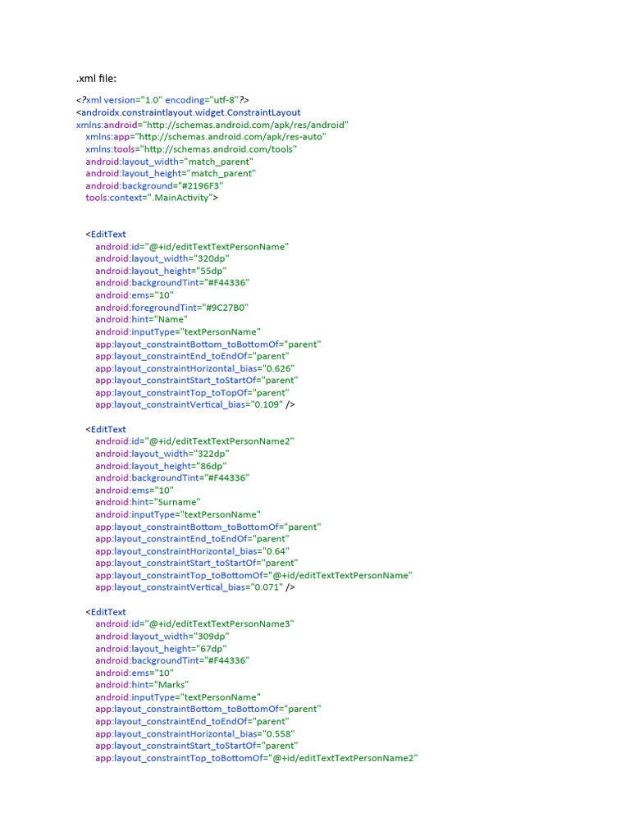Click the layout_height="86dp" line
The width and height of the screenshot is (630, 840).
(x=161, y=466)
